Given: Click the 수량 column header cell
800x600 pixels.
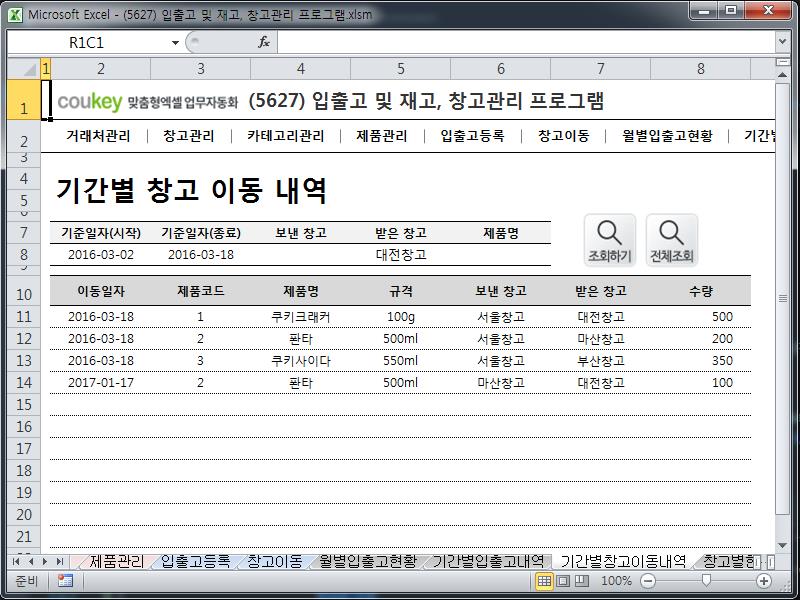Looking at the screenshot, I should pyautogui.click(x=701, y=291).
